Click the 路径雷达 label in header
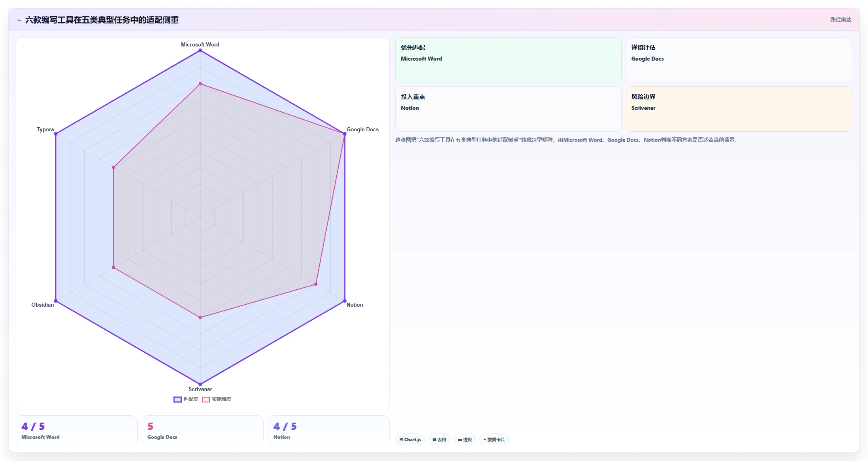The image size is (868, 461). click(841, 19)
